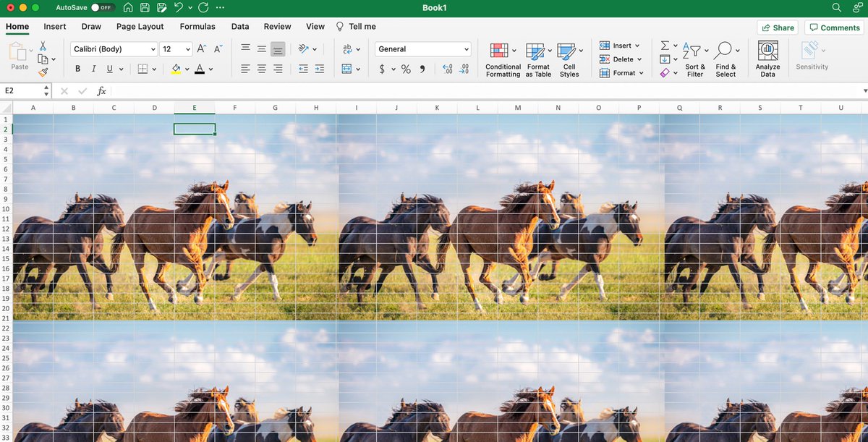The width and height of the screenshot is (868, 442).
Task: Open Format as Table gallery
Action: [538, 59]
